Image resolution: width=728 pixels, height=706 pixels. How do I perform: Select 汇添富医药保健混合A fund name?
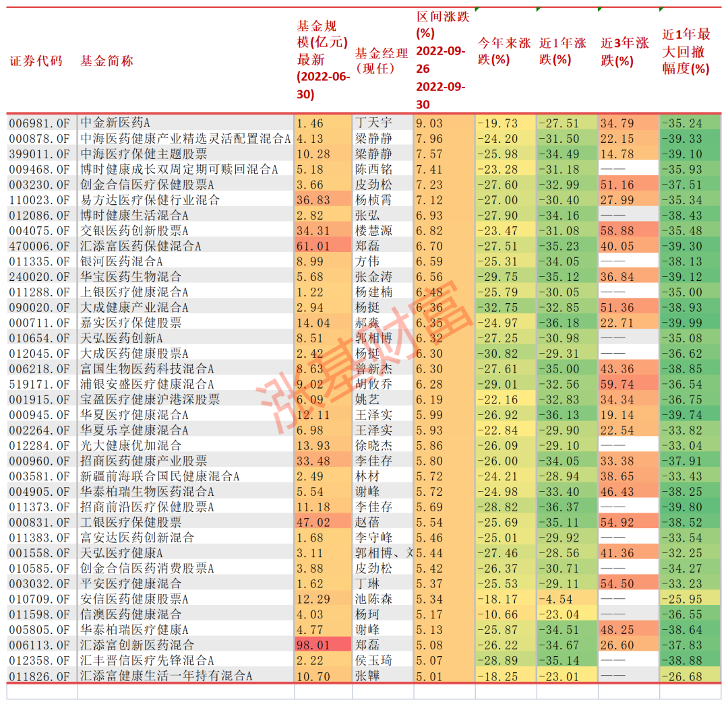click(x=140, y=245)
